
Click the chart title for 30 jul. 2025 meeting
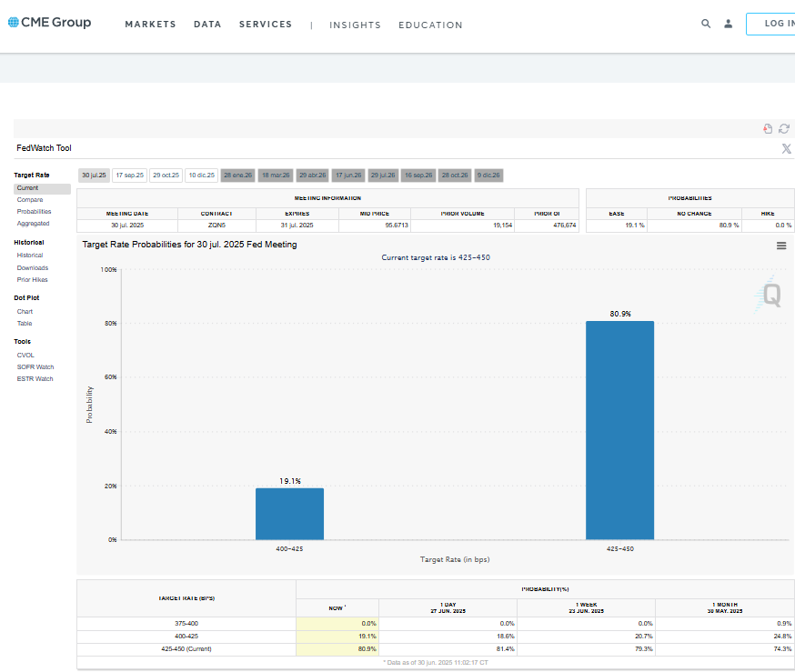pyautogui.click(x=189, y=245)
